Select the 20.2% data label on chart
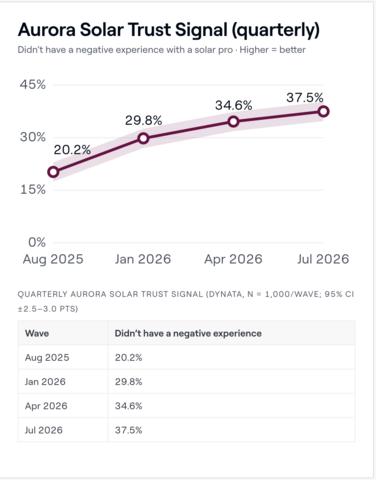The height and width of the screenshot is (480, 376). point(72,150)
